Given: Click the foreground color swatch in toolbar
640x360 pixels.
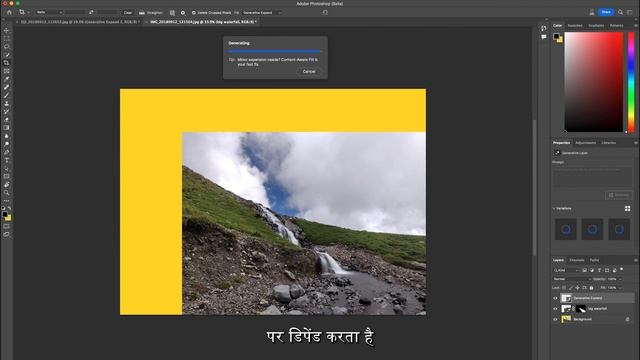Looking at the screenshot, I should pyautogui.click(x=4, y=214).
